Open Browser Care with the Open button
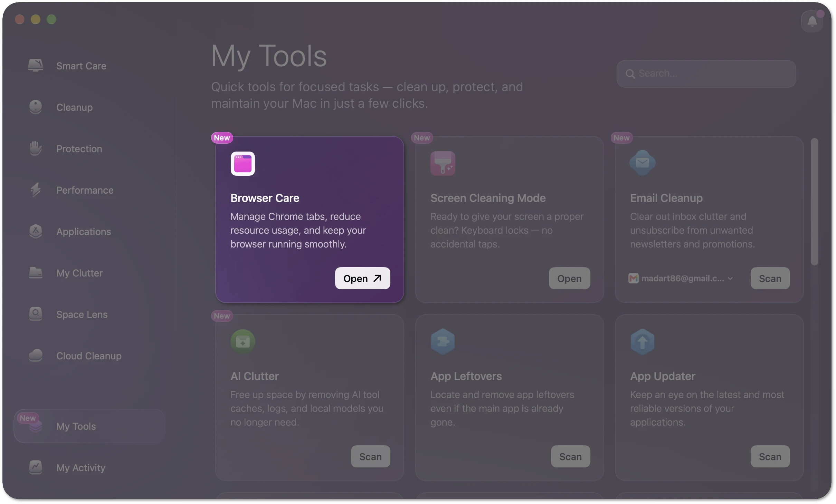This screenshot has width=836, height=504. point(362,278)
